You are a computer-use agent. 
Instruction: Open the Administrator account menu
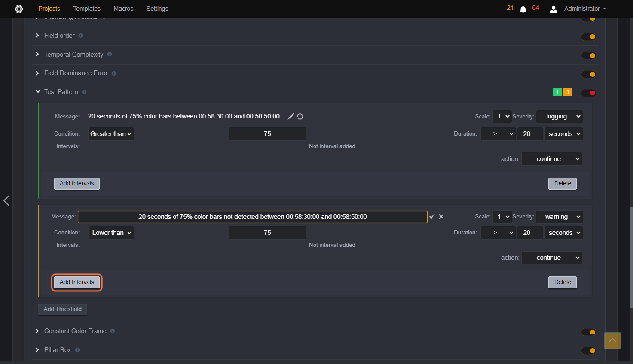coord(585,9)
